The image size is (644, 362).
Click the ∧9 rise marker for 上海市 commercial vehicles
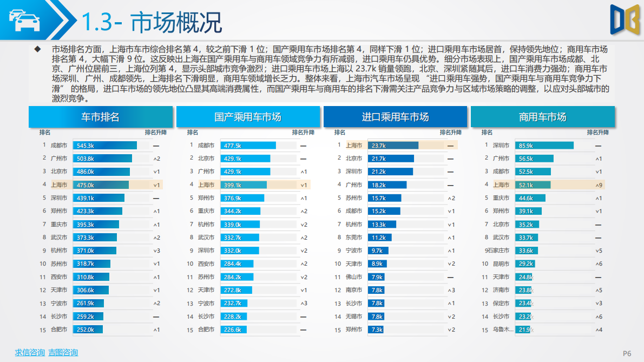[x=598, y=185]
